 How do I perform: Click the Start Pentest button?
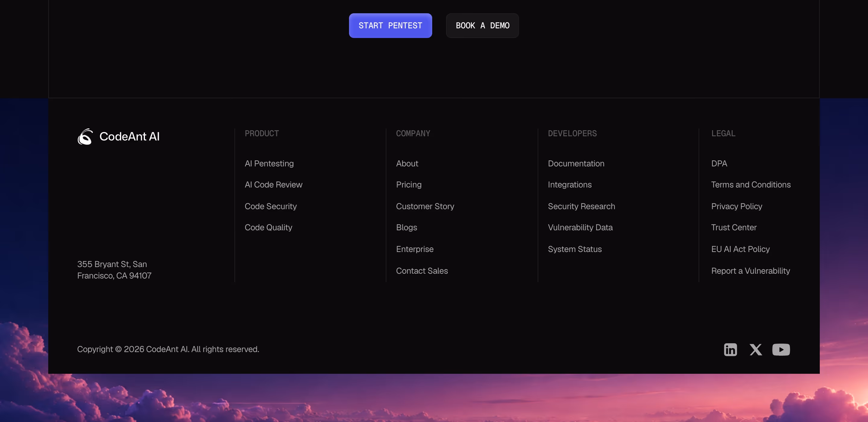390,26
